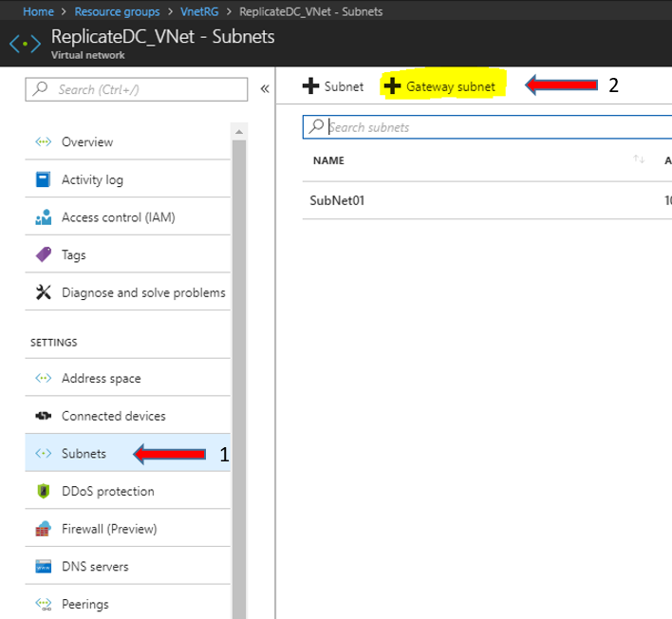Click the Address space icon

[x=44, y=378]
